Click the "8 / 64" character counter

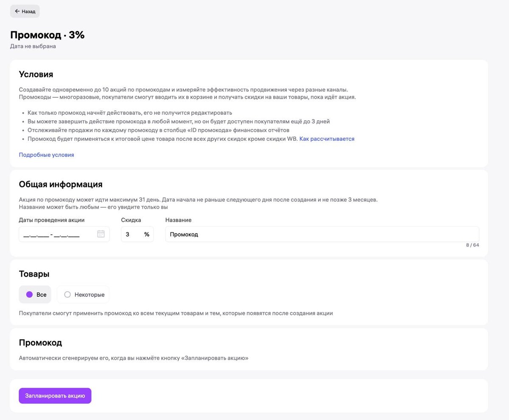coord(472,245)
